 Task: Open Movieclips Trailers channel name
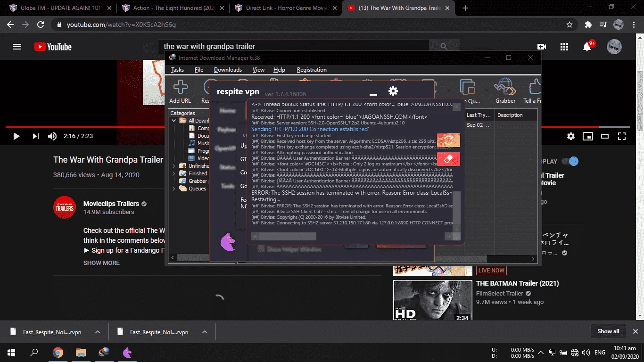click(111, 204)
